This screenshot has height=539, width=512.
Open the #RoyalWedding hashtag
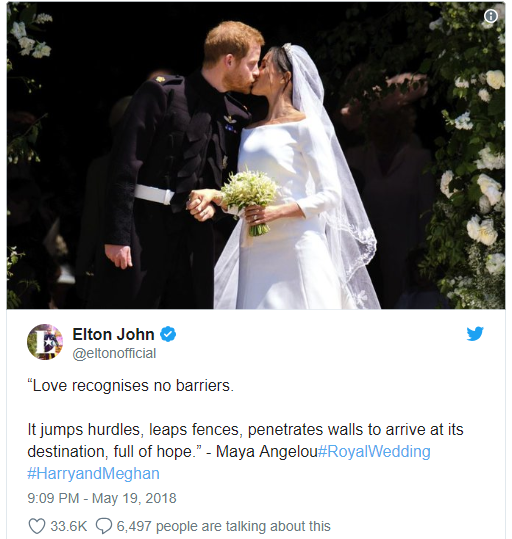click(x=374, y=451)
